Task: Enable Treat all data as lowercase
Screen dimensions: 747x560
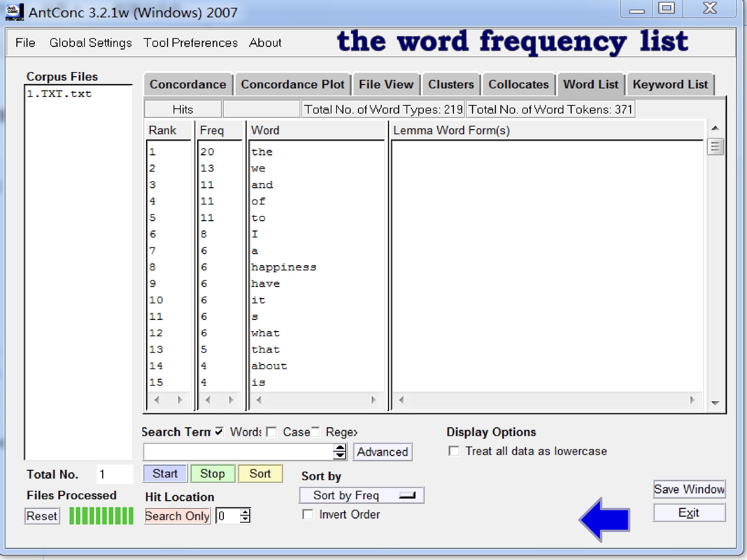Action: tap(454, 451)
